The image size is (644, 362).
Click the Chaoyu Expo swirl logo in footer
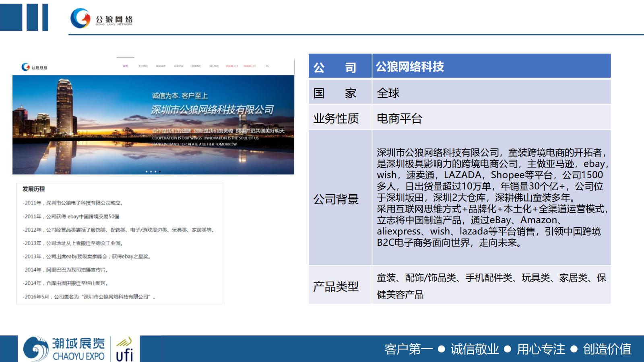36,349
